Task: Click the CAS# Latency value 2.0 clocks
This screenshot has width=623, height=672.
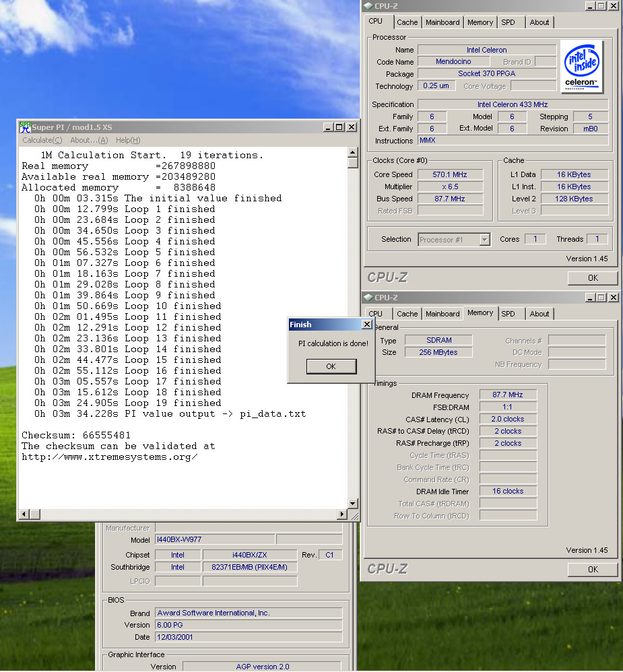Action: pyautogui.click(x=508, y=419)
